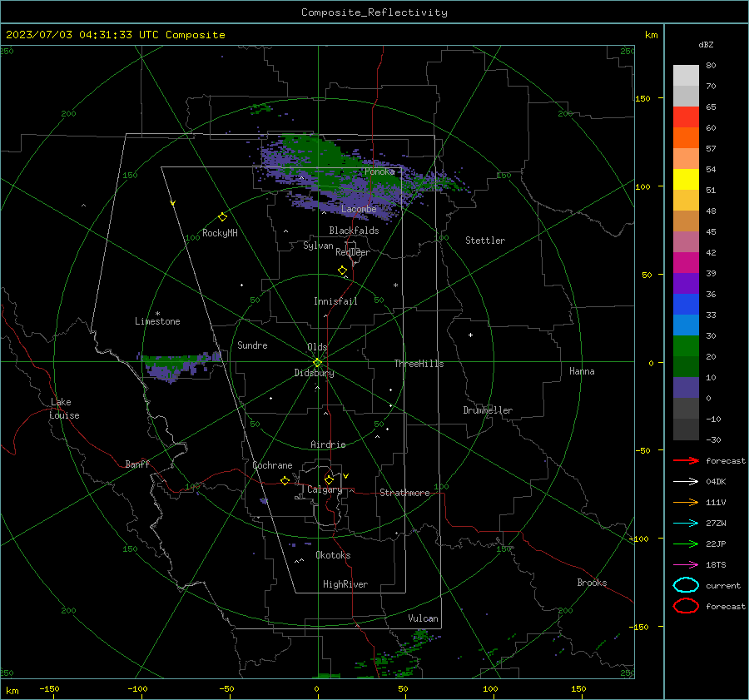Viewport: 749px width, 700px height.
Task: Click the Limestone label
Action: point(157,321)
